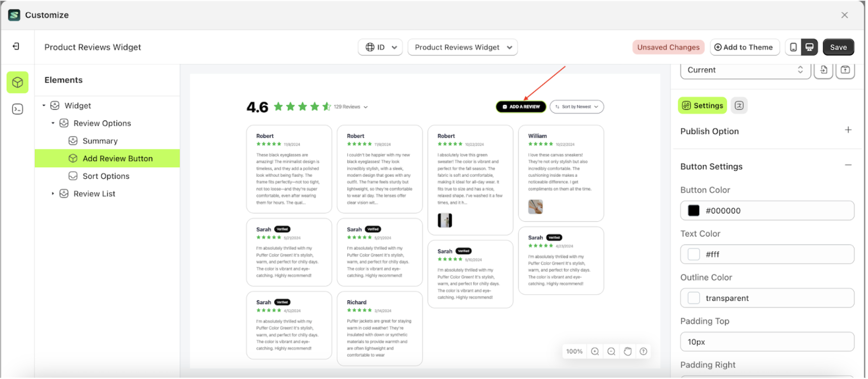Open the Elements cube sidebar icon
Image resolution: width=868 pixels, height=379 pixels.
pos(18,82)
